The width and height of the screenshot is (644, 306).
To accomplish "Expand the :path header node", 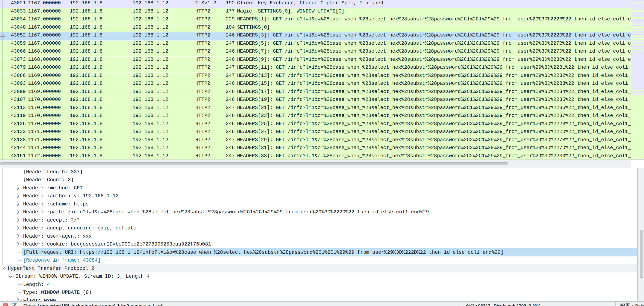I will pos(18,212).
